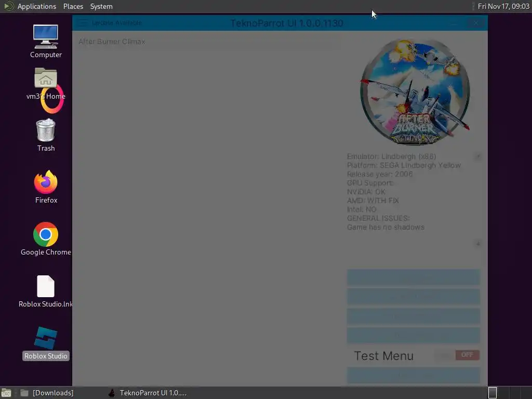The height and width of the screenshot is (399, 532).
Task: Click the clock showing Fri Nov 17, 09:03
Action: pos(503,6)
